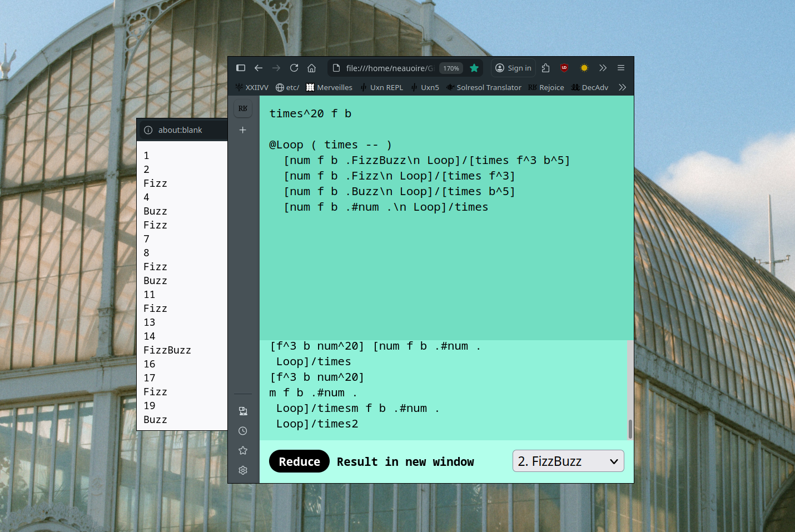Open the History sidebar panel
This screenshot has width=795, height=532.
pos(243,431)
